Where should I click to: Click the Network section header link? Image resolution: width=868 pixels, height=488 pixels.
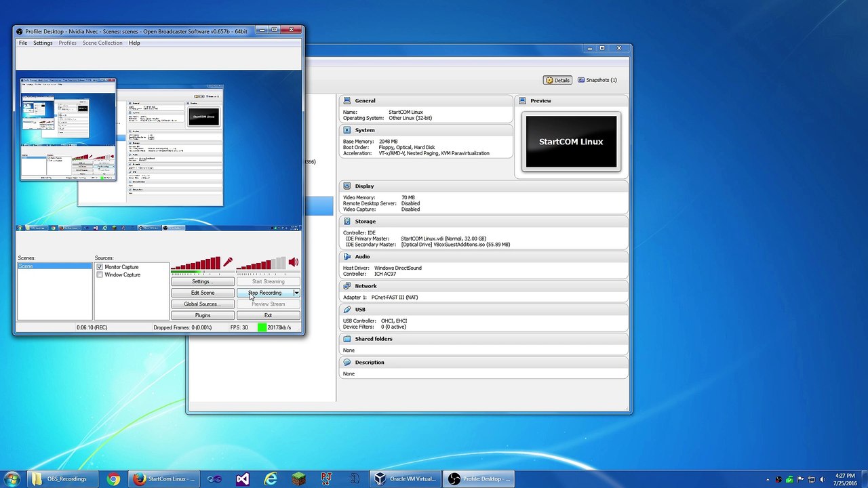(x=366, y=286)
